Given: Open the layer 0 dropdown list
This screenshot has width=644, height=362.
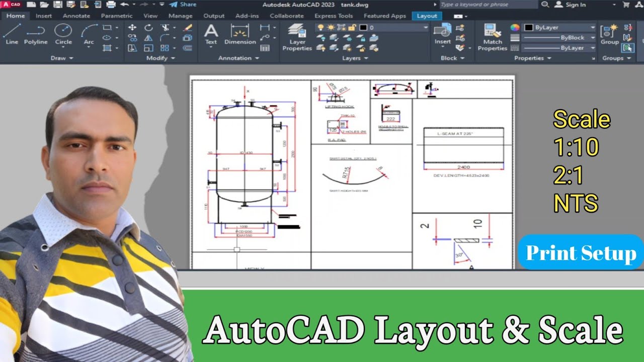Looking at the screenshot, I should pyautogui.click(x=426, y=28).
